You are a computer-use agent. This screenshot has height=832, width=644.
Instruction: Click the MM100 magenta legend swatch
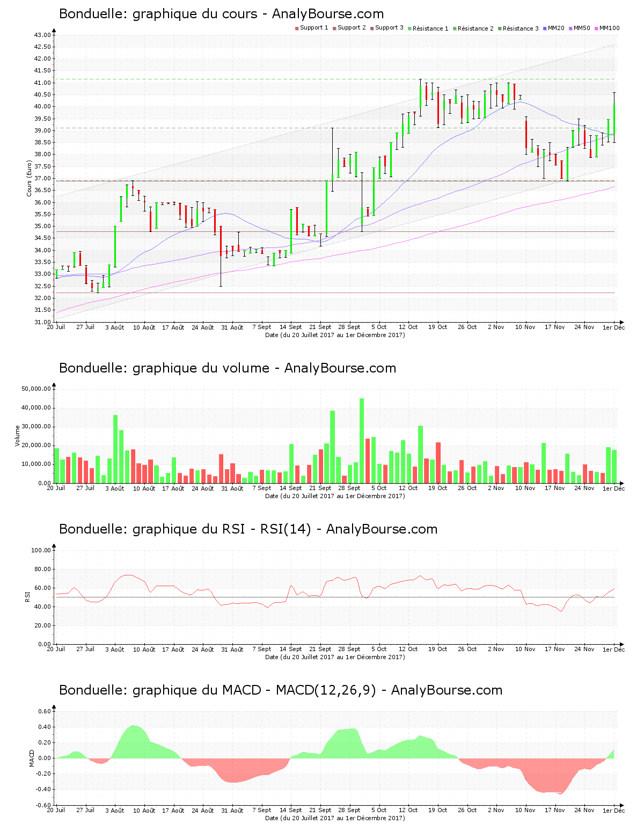coord(596,28)
